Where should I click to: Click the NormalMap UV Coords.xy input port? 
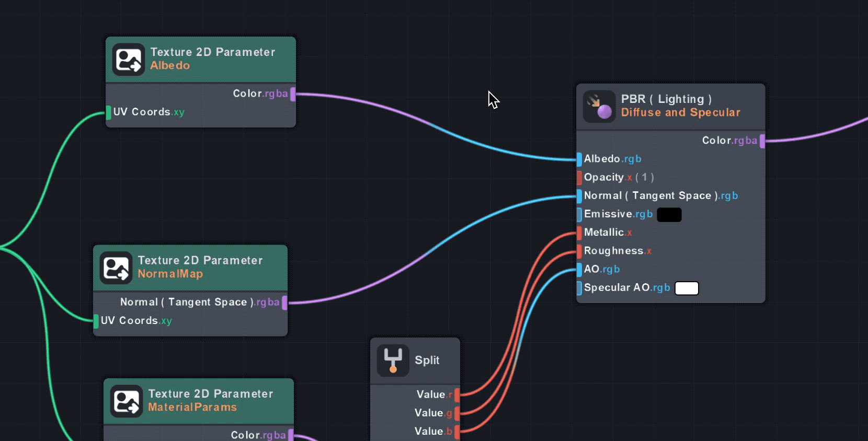tap(96, 321)
